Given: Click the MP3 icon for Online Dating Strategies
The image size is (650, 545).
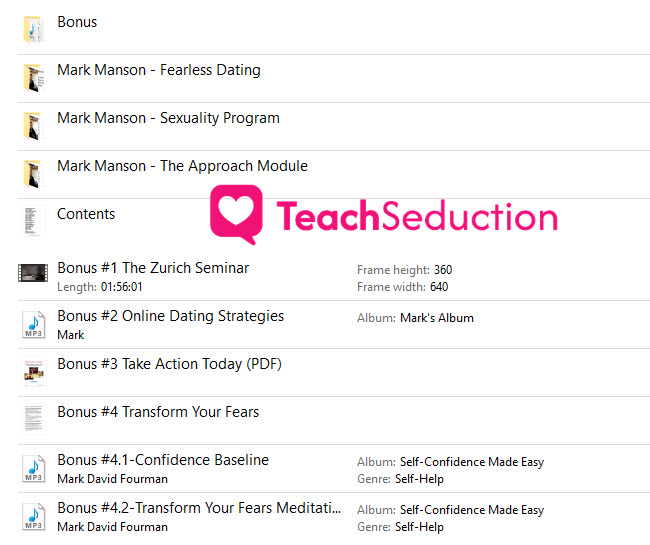Looking at the screenshot, I should click(x=34, y=325).
